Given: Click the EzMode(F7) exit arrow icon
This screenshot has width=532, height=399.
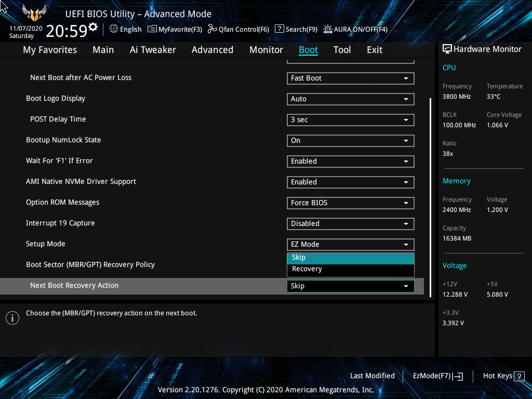Looking at the screenshot, I should [458, 376].
